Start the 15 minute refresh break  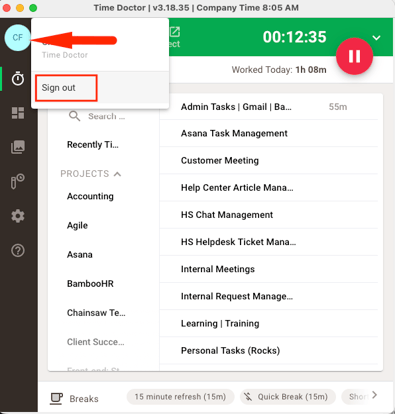180,397
